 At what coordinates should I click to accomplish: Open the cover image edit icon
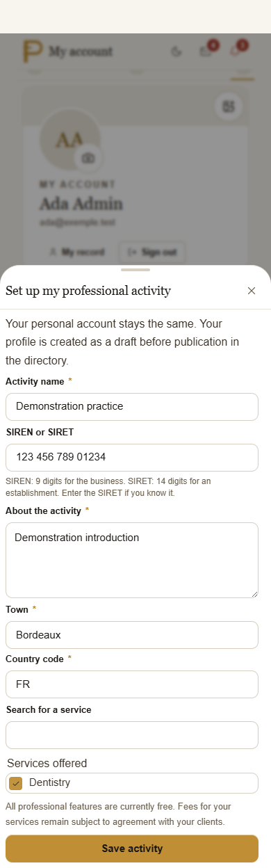click(x=228, y=106)
